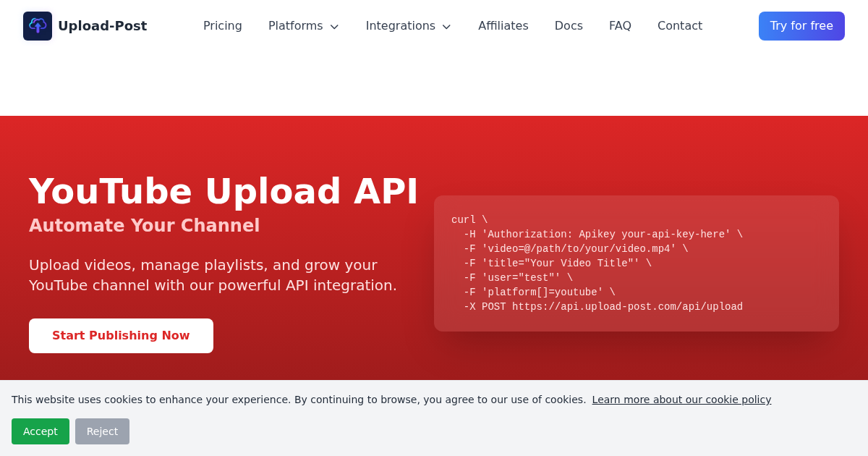Viewport: 868px width, 456px height.
Task: Open the Docs section
Action: point(569,25)
